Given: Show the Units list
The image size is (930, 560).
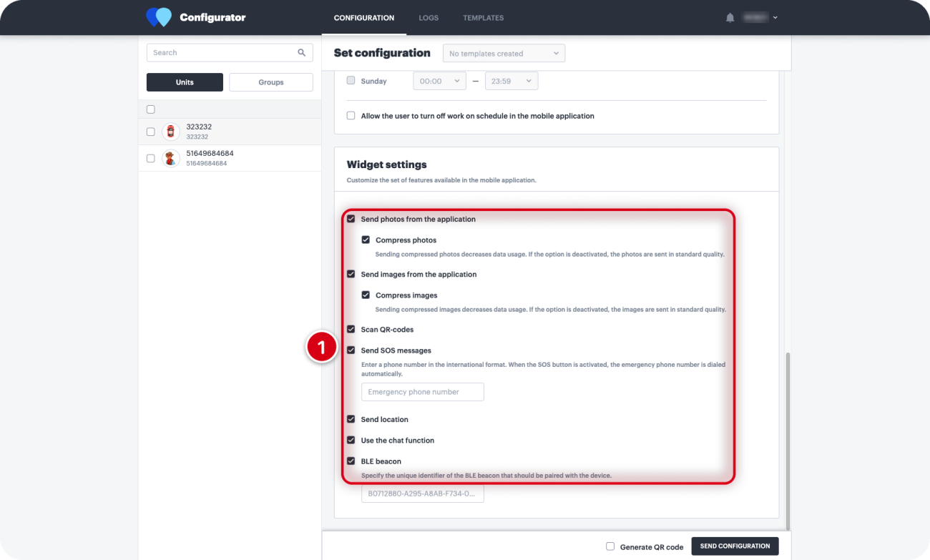Looking at the screenshot, I should [x=185, y=82].
